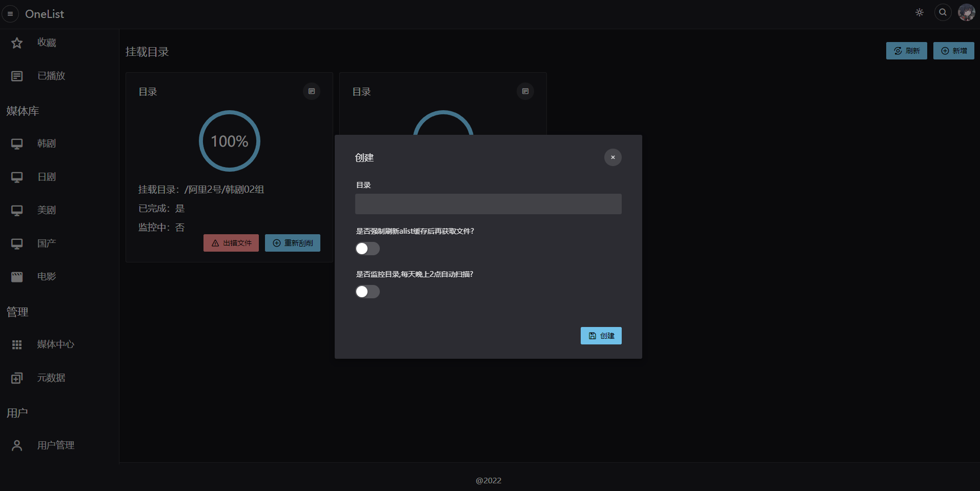Open the user avatar menu
Screen dimensions: 980x491
(967, 12)
